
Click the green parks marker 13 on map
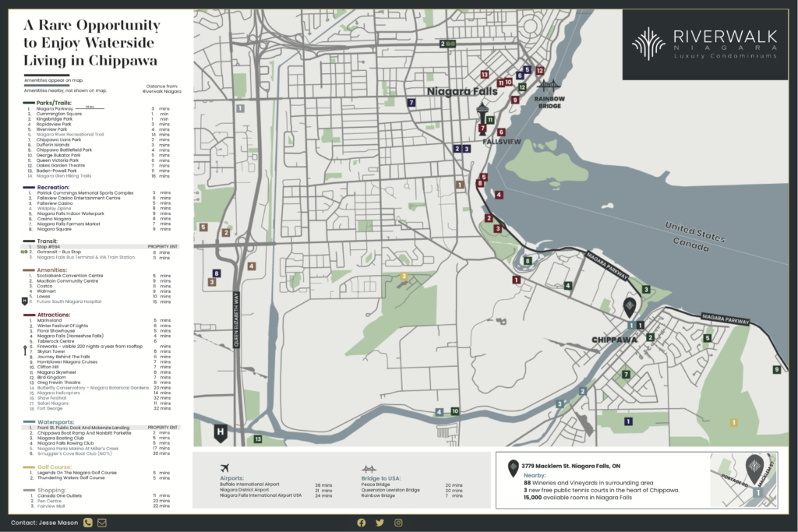(257, 439)
